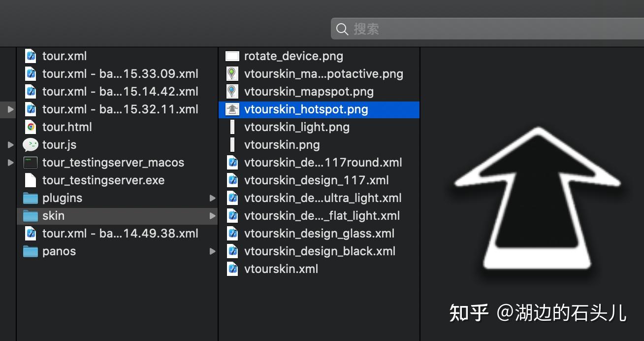The height and width of the screenshot is (341, 644).
Task: Click the vtourskin_hotspot.png arrow icon
Action: [232, 109]
